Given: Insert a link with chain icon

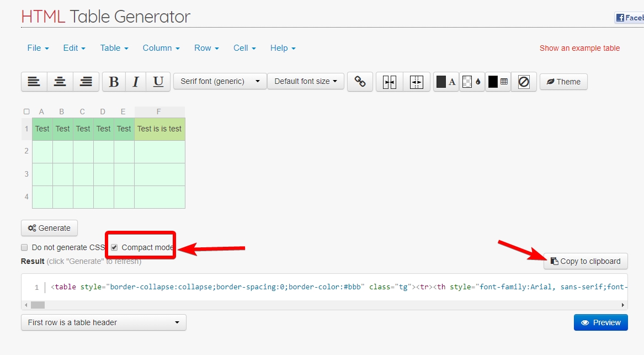Looking at the screenshot, I should (360, 82).
